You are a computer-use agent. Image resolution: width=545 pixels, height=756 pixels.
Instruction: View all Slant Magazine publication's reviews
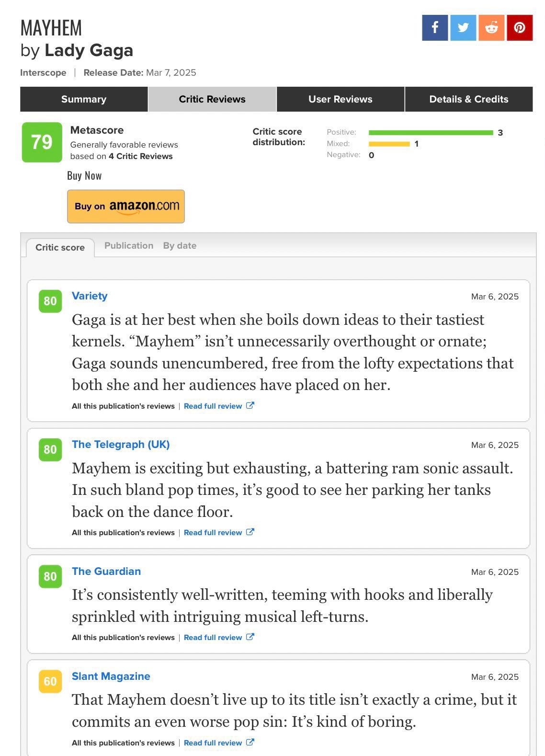tap(123, 743)
